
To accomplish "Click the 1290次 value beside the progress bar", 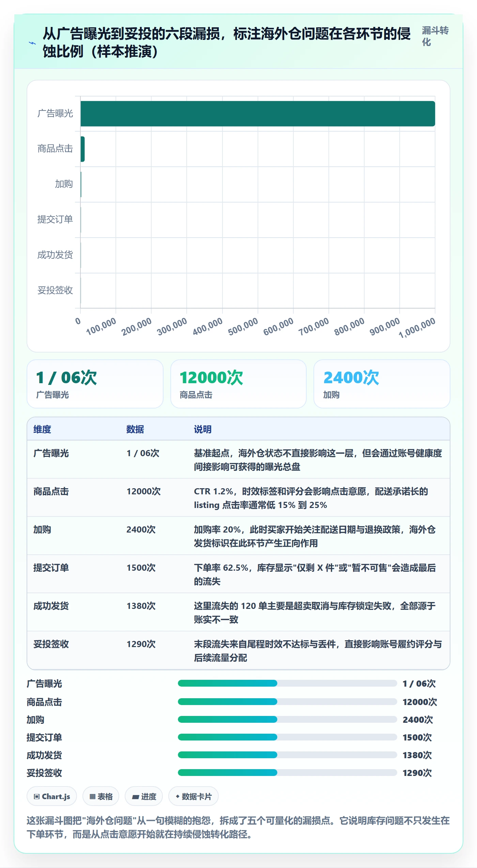I will (417, 773).
